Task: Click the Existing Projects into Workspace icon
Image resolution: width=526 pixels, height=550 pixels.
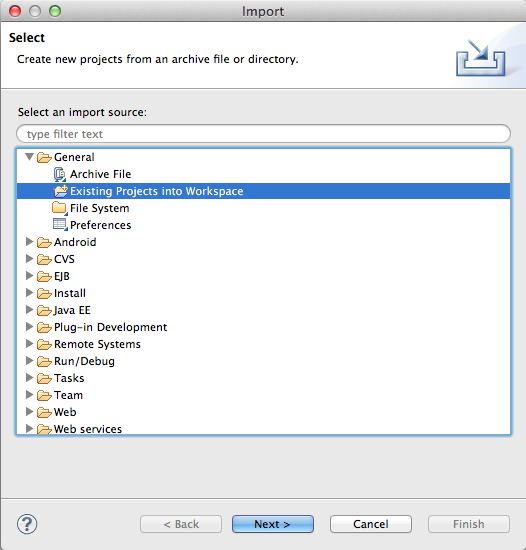Action: (x=60, y=191)
